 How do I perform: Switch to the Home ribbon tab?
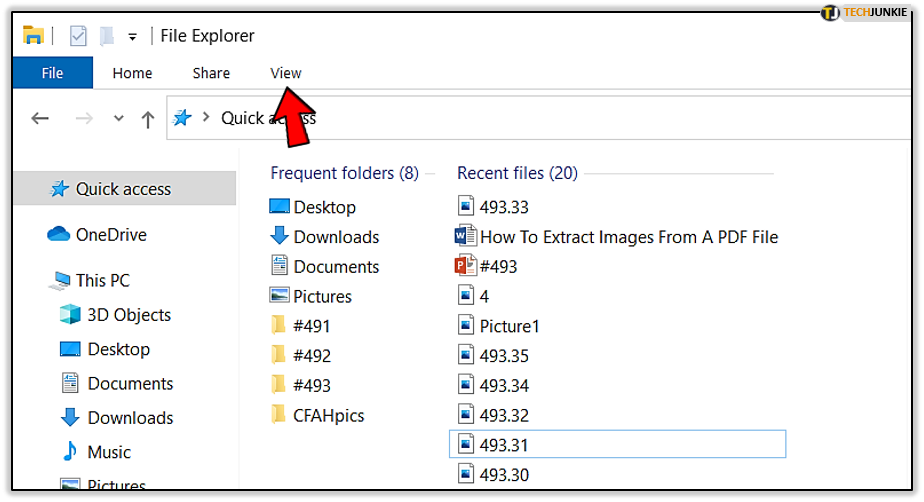132,73
